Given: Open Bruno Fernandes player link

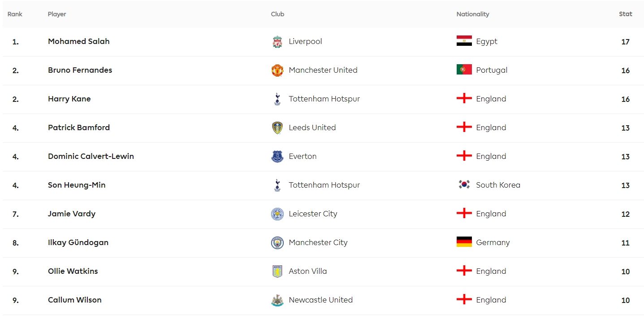Looking at the screenshot, I should pyautogui.click(x=80, y=70).
